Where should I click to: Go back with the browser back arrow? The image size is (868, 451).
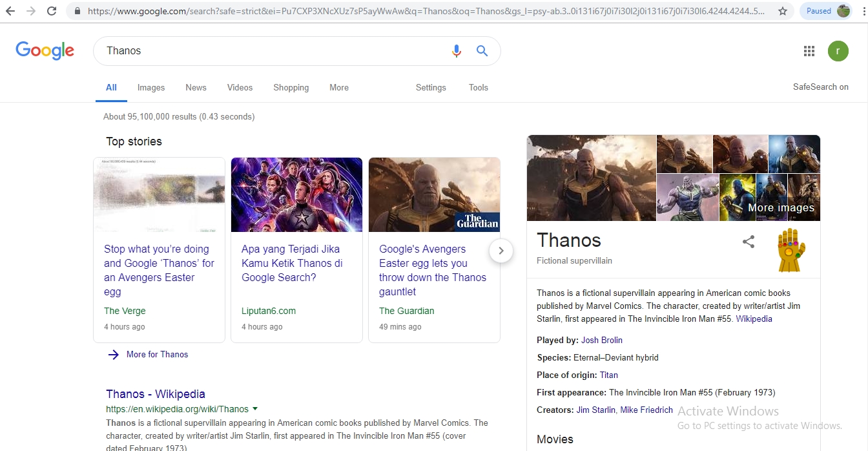coord(11,11)
